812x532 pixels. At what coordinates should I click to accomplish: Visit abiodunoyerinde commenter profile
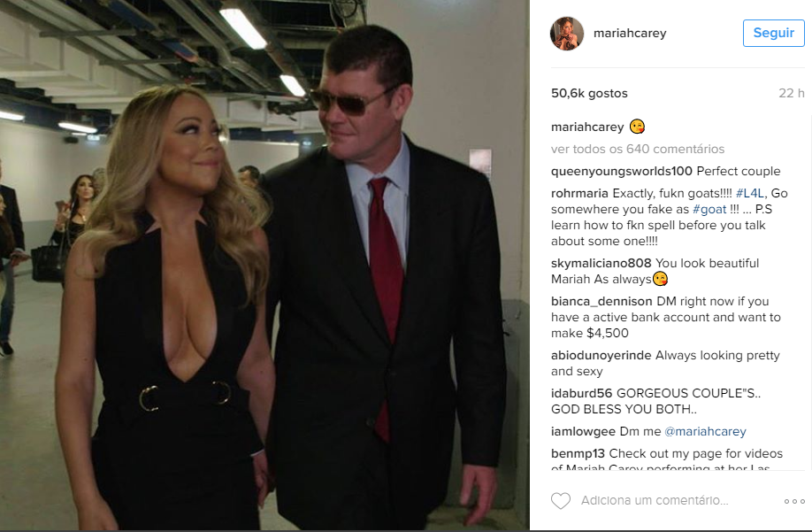tap(601, 355)
